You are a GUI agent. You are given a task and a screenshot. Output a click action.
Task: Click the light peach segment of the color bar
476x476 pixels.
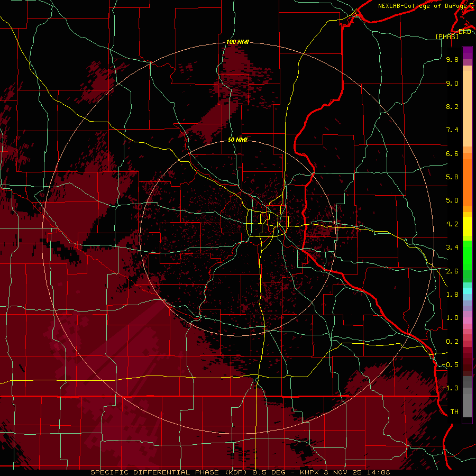point(467,108)
